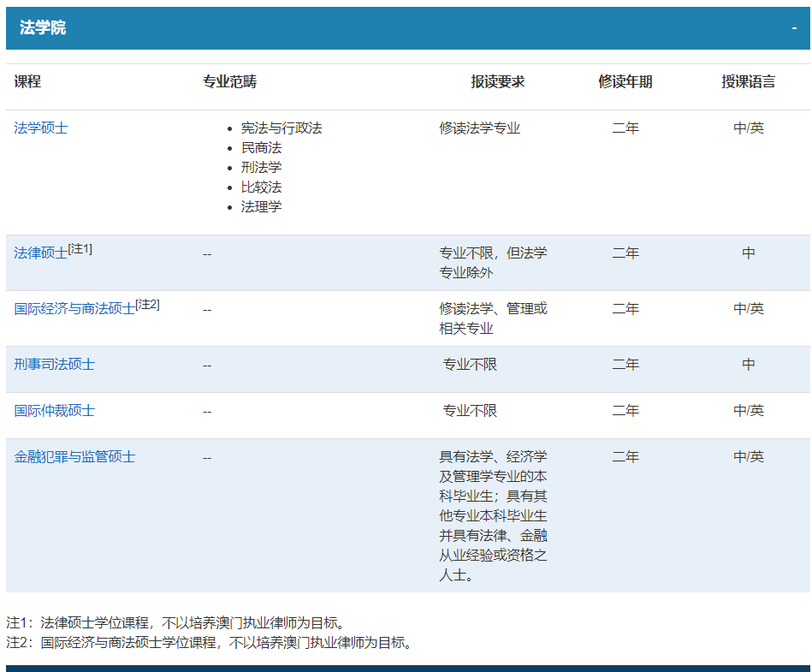
Task: Open the 金融犯罪与监管硕士 course link
Action: point(74,457)
